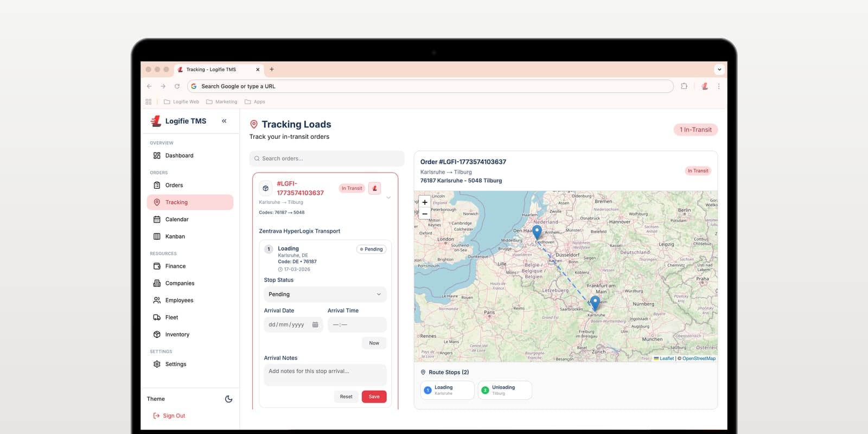Open browser extensions puzzle icon

pos(684,86)
